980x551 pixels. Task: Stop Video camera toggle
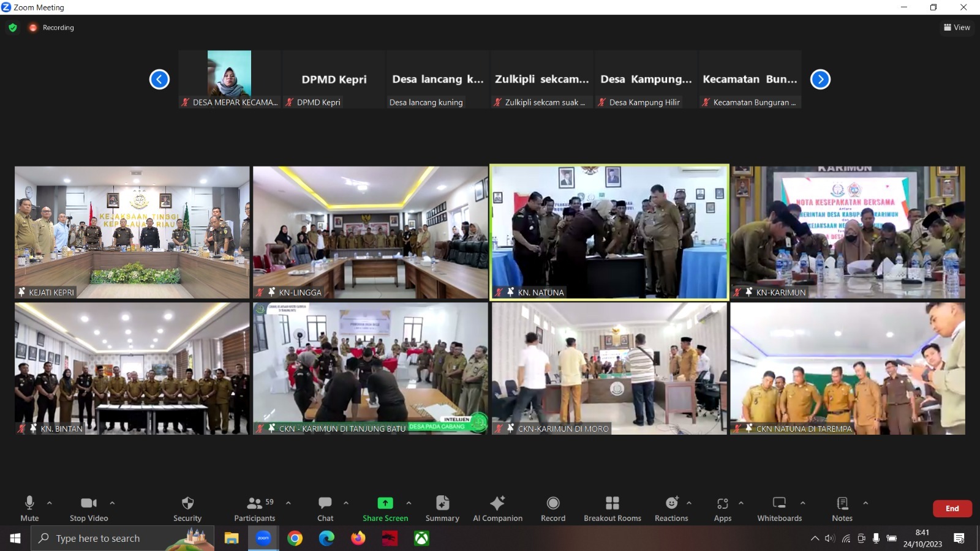[89, 509]
